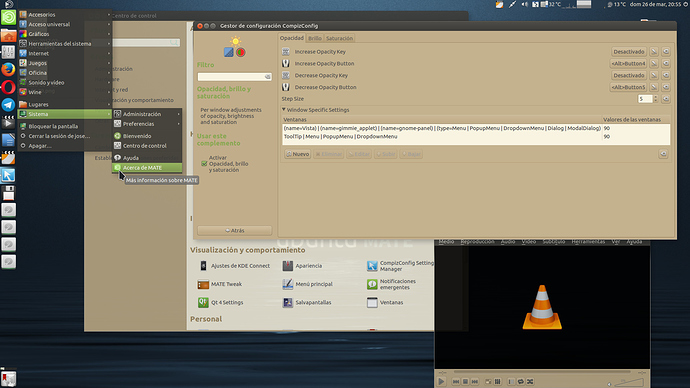Open Firefox from the left dock
This screenshot has height=388, width=690.
point(8,70)
